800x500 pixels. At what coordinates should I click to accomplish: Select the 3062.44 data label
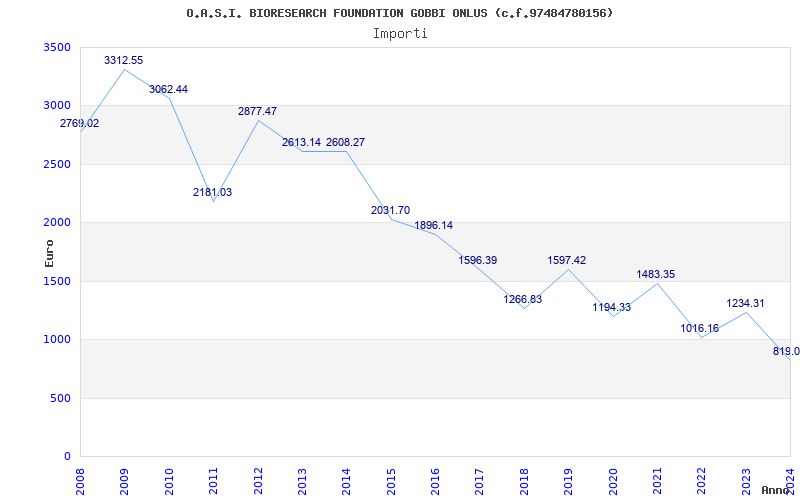pyautogui.click(x=168, y=89)
